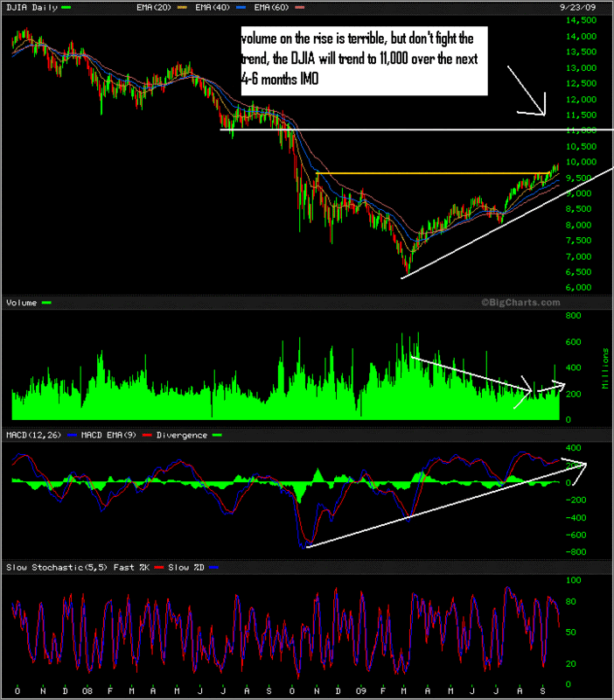The height and width of the screenshot is (700, 614).
Task: Click the DJIA Daily chart title
Action: point(31,8)
